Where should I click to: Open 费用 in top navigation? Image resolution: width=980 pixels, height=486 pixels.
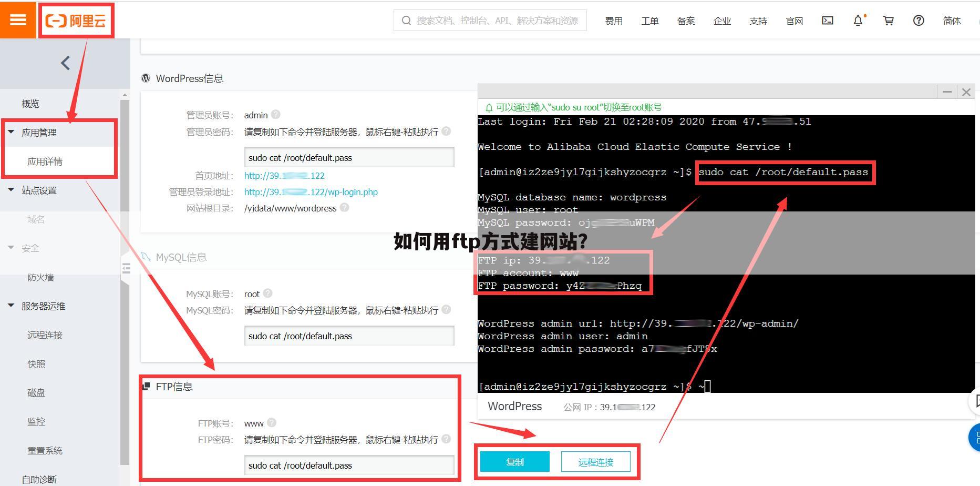(x=614, y=21)
